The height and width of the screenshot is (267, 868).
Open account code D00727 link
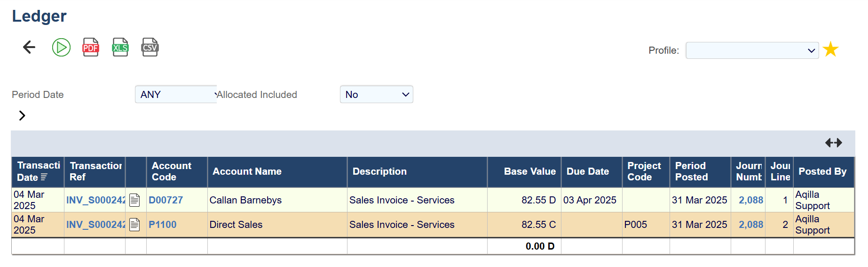pos(166,200)
